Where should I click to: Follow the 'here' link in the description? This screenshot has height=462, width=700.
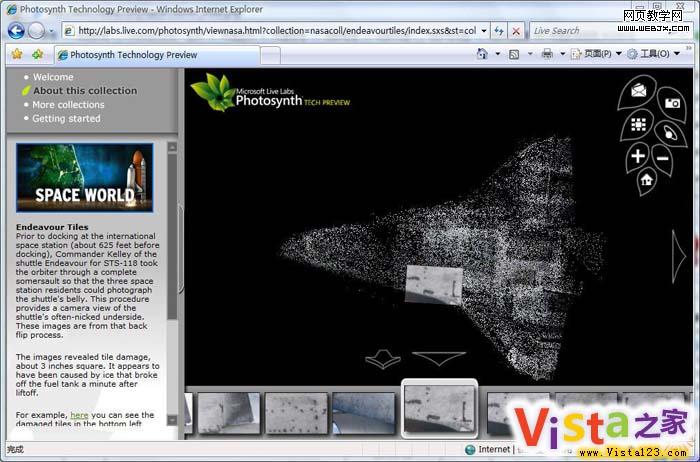coord(79,415)
